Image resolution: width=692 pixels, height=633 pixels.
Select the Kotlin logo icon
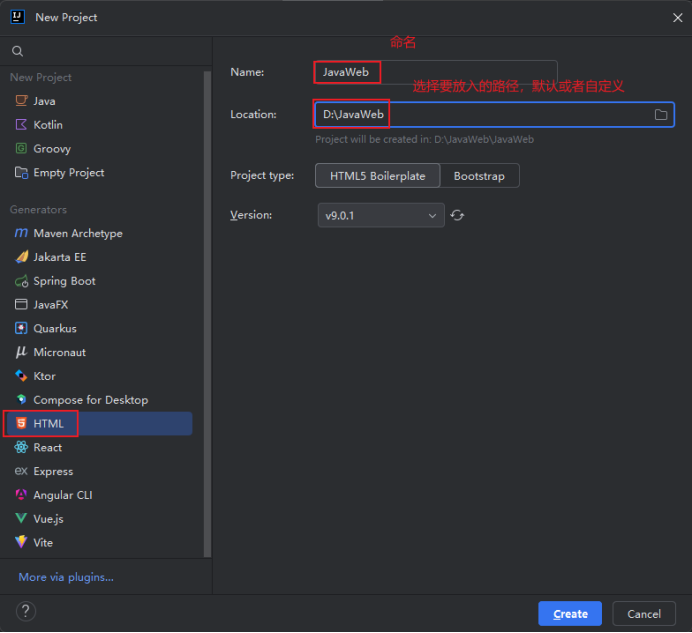pyautogui.click(x=21, y=124)
